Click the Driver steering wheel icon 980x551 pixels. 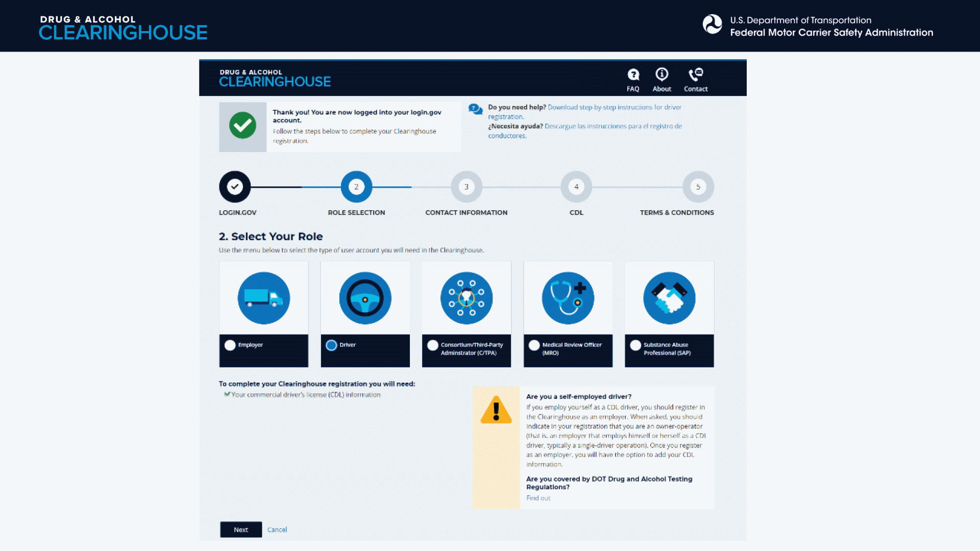(x=365, y=298)
